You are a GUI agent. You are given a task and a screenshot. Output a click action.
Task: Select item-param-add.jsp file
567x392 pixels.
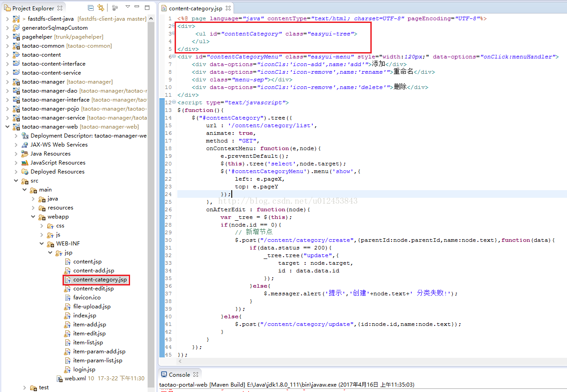[99, 351]
